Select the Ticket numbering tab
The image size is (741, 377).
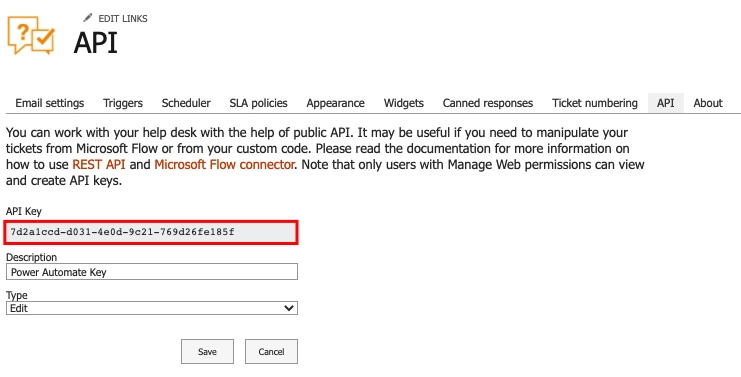coord(595,103)
